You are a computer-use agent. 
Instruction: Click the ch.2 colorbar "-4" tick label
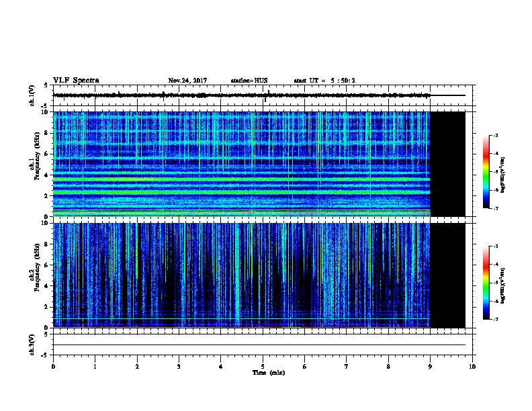pos(495,265)
